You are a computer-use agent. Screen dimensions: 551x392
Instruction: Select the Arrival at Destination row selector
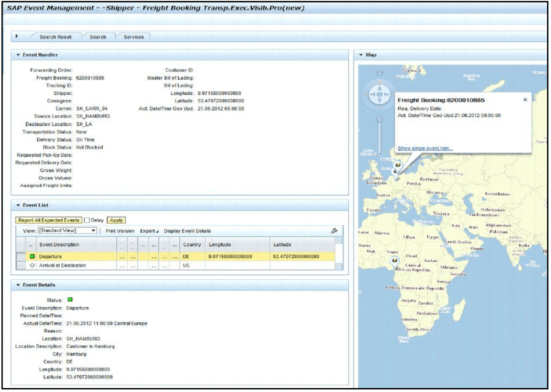pyautogui.click(x=20, y=266)
